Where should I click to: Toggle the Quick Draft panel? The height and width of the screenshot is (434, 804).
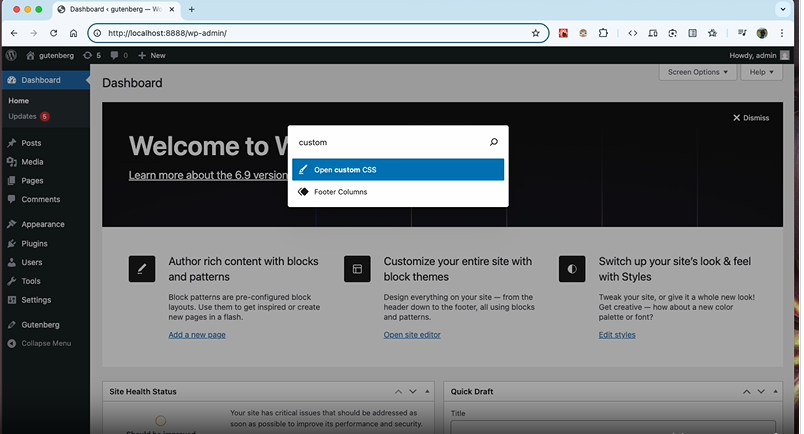pyautogui.click(x=775, y=392)
